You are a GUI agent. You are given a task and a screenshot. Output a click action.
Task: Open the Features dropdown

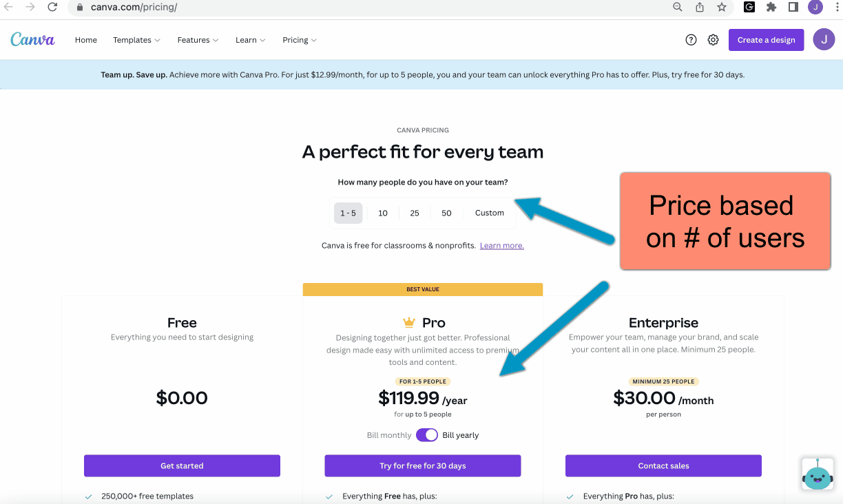(198, 40)
